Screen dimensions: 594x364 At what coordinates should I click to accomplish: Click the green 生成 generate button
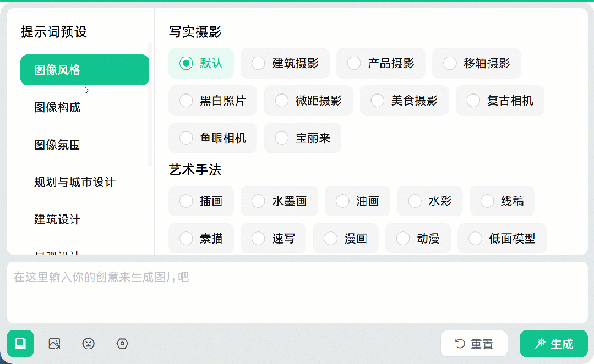[553, 344]
